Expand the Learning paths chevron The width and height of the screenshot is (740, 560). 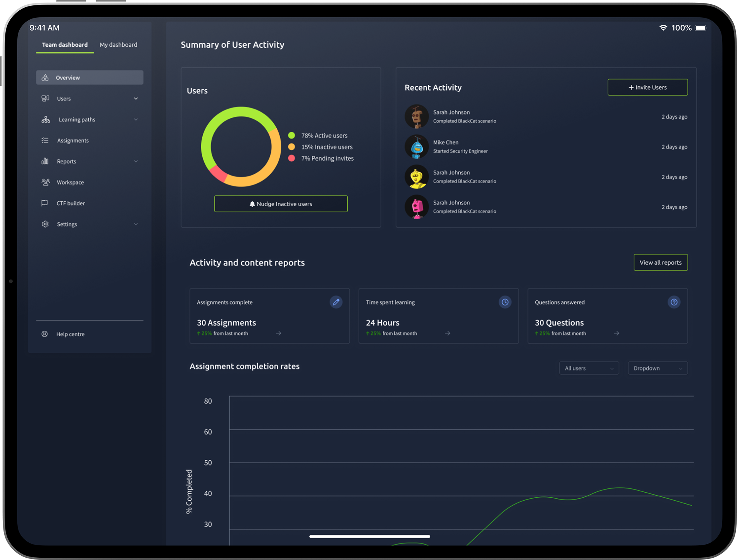click(136, 119)
